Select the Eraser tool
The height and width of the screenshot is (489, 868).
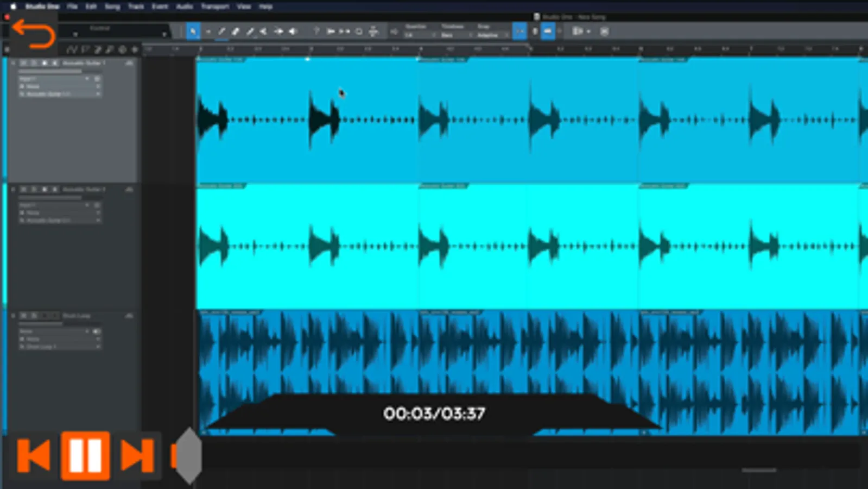click(235, 32)
